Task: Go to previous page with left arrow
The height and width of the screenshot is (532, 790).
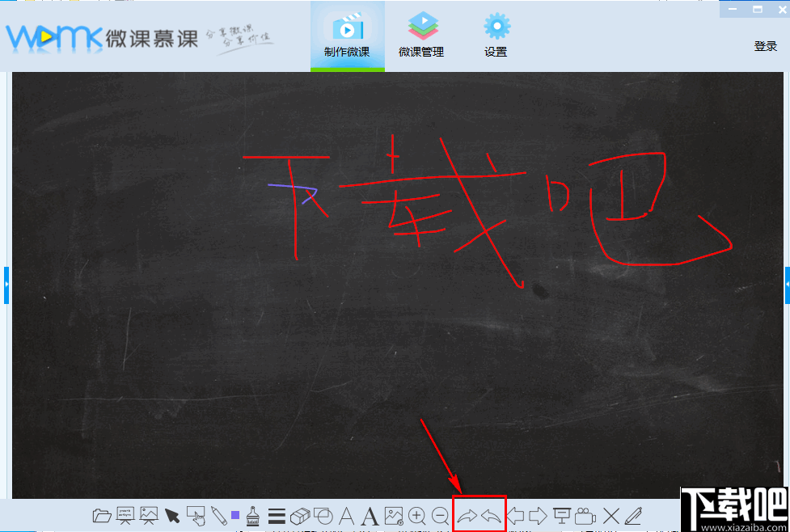Action: [515, 516]
